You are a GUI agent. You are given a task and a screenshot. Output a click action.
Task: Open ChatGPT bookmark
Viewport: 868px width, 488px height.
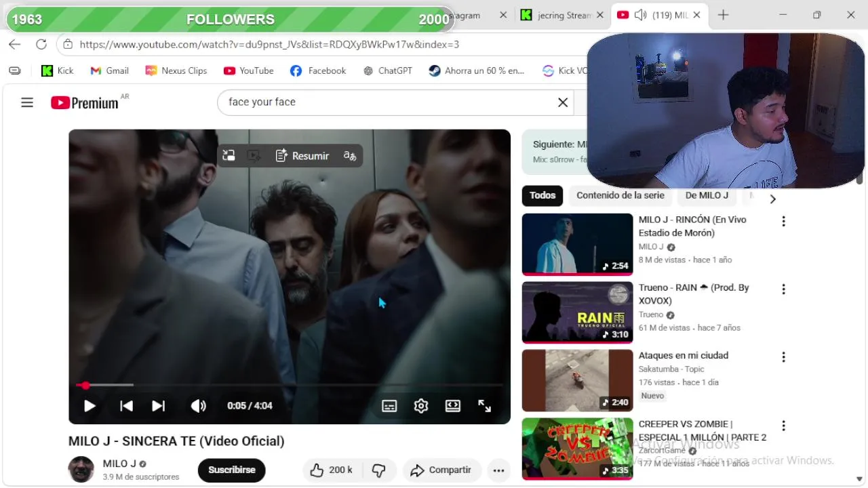coord(387,70)
